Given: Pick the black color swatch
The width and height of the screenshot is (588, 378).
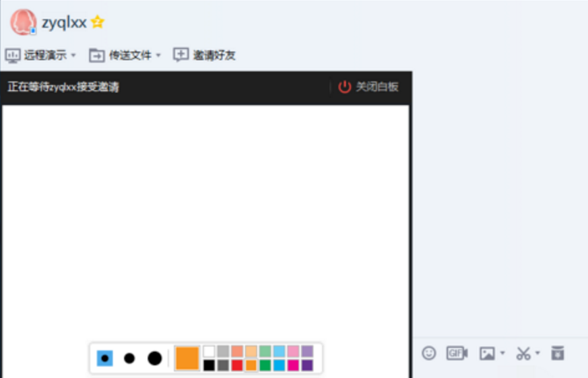Looking at the screenshot, I should point(209,365).
